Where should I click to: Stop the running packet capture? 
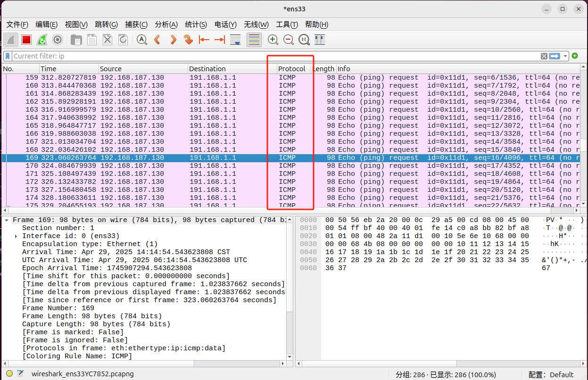[x=26, y=40]
